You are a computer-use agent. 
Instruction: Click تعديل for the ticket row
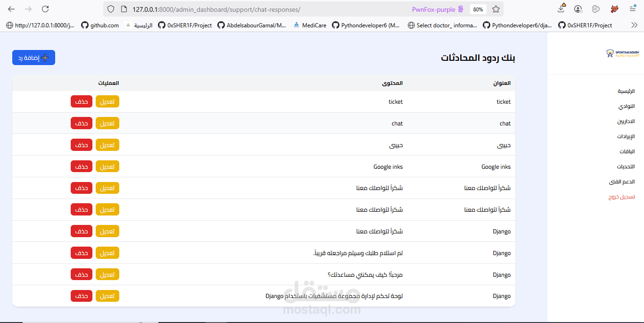coord(107,101)
